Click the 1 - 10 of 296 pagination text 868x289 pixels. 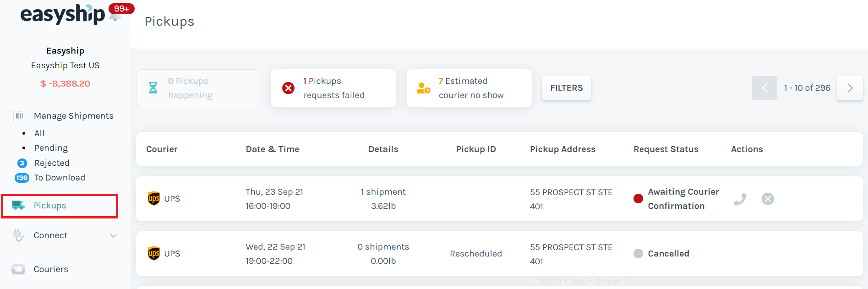(x=807, y=88)
